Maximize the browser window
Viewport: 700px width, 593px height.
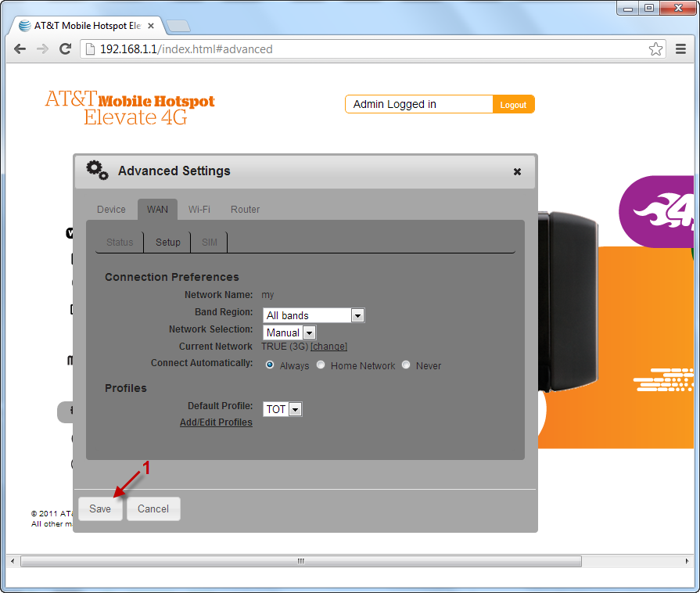(649, 8)
